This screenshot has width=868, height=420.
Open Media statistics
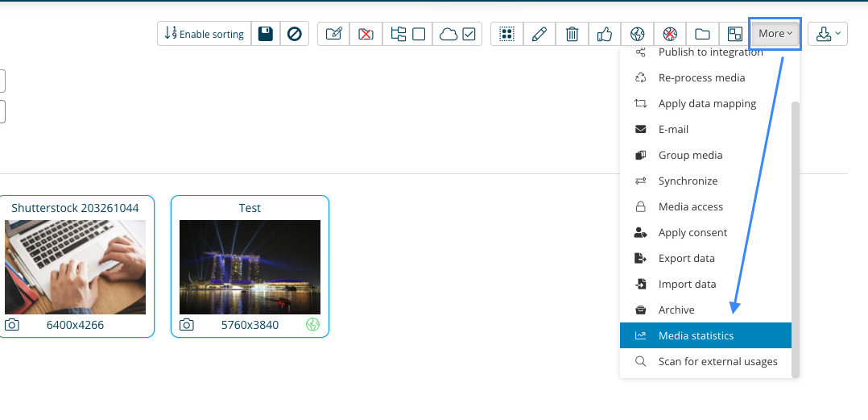point(706,335)
